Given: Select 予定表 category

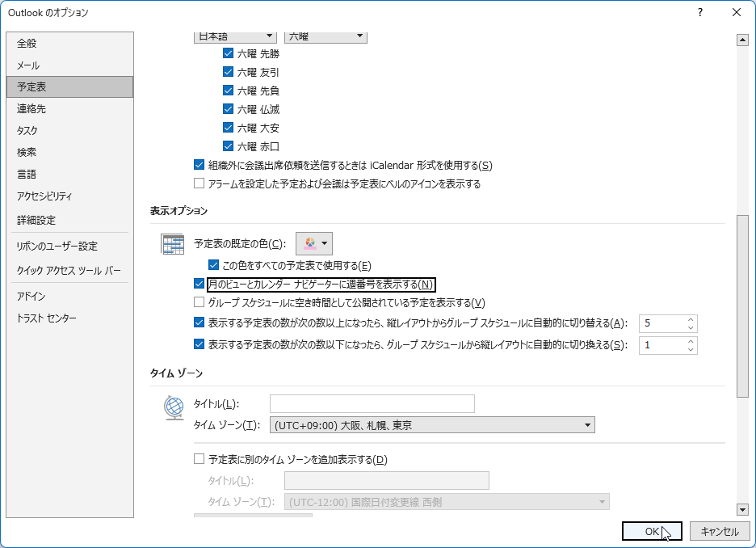Looking at the screenshot, I should tap(70, 86).
